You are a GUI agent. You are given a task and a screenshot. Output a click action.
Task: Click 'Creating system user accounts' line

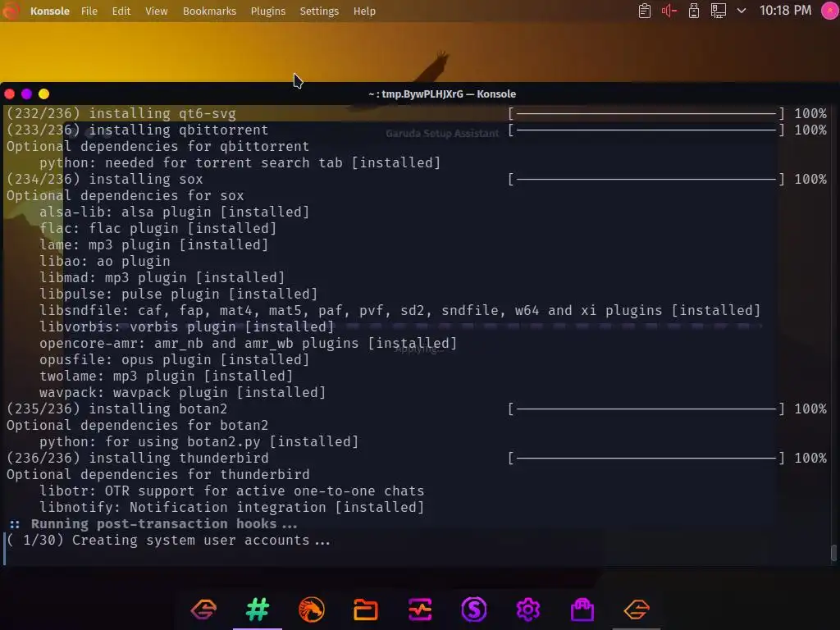pos(169,541)
